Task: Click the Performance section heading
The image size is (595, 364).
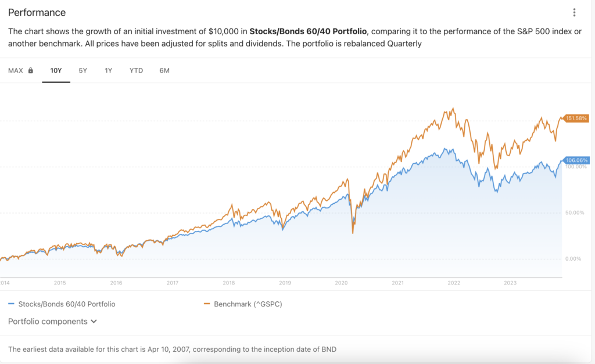Action: 37,12
